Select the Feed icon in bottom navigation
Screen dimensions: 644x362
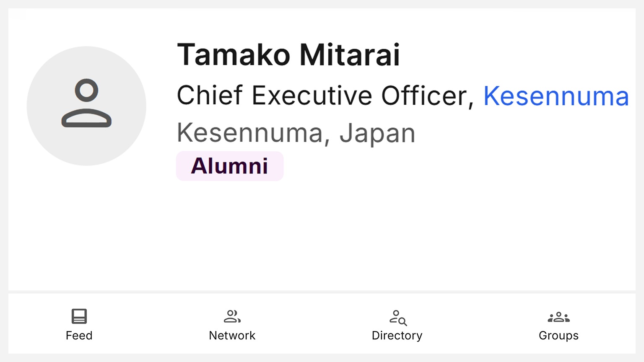click(x=79, y=317)
